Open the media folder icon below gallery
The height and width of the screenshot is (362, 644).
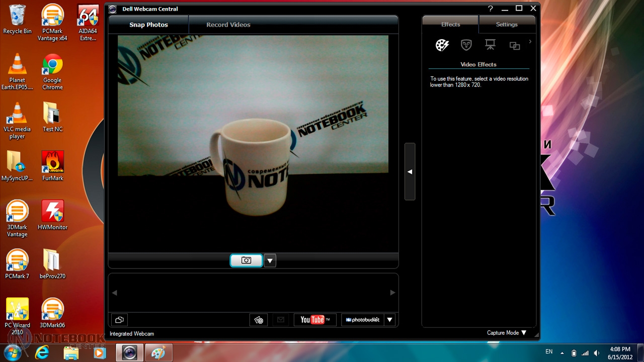119,320
